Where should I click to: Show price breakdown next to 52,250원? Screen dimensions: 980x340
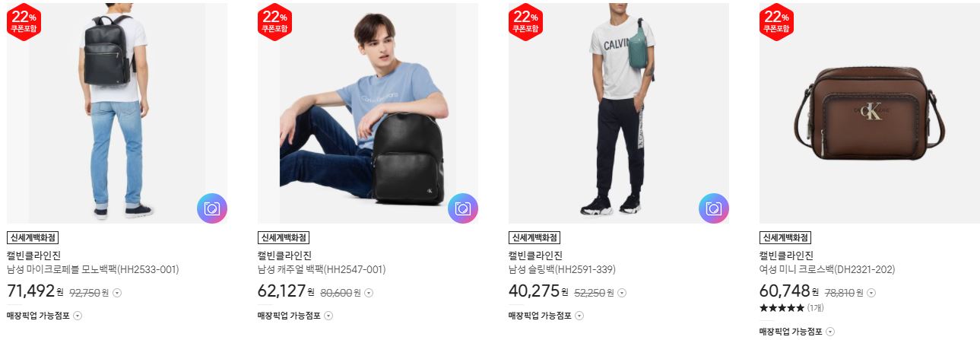[622, 293]
